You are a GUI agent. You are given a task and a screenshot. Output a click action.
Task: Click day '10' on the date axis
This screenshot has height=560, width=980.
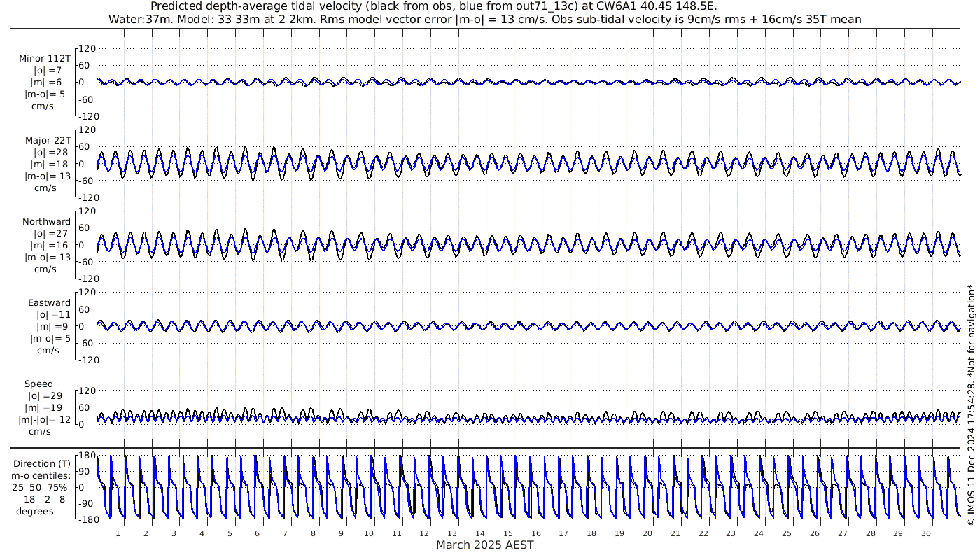[x=369, y=533]
